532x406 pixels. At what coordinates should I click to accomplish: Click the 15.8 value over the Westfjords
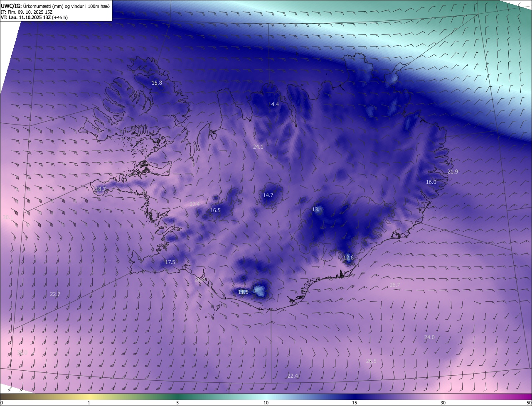coord(157,83)
